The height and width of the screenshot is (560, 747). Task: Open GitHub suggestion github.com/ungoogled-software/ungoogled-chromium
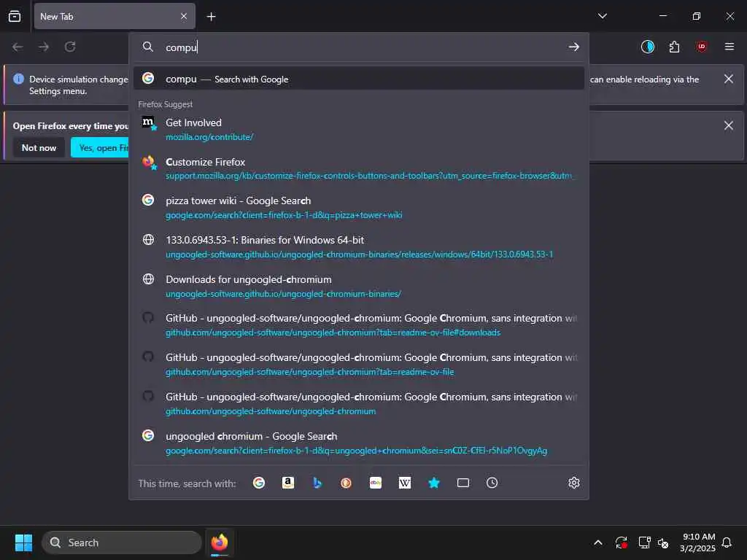coord(359,403)
